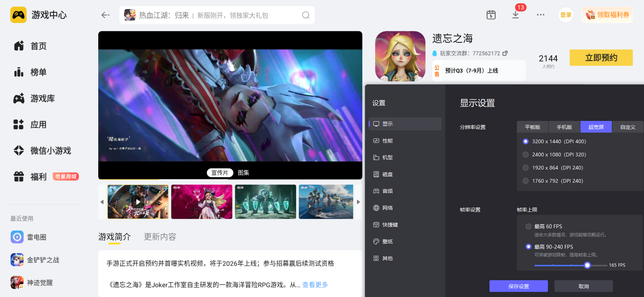644x297 pixels.
Task: Click the 登录 login button
Action: [566, 15]
